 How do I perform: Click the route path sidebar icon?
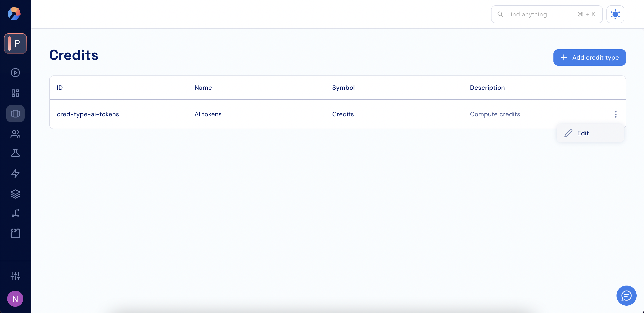[15, 213]
